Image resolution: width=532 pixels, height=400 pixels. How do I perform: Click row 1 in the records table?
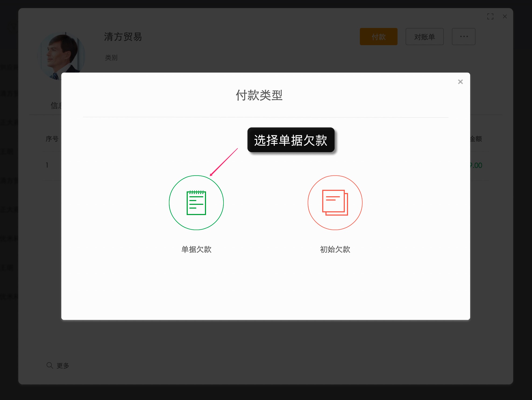coord(47,165)
